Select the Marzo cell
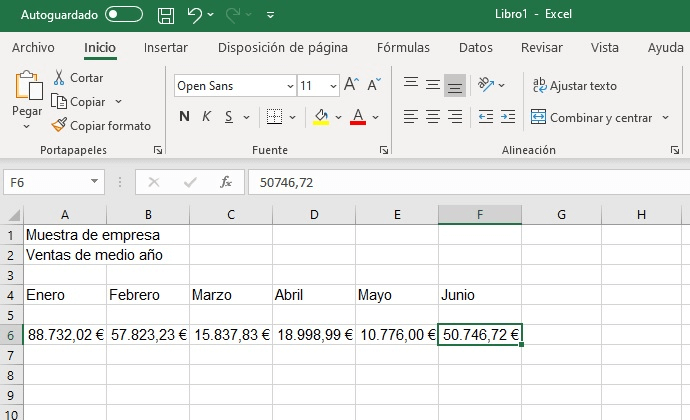The height and width of the screenshot is (420, 690). (x=231, y=295)
